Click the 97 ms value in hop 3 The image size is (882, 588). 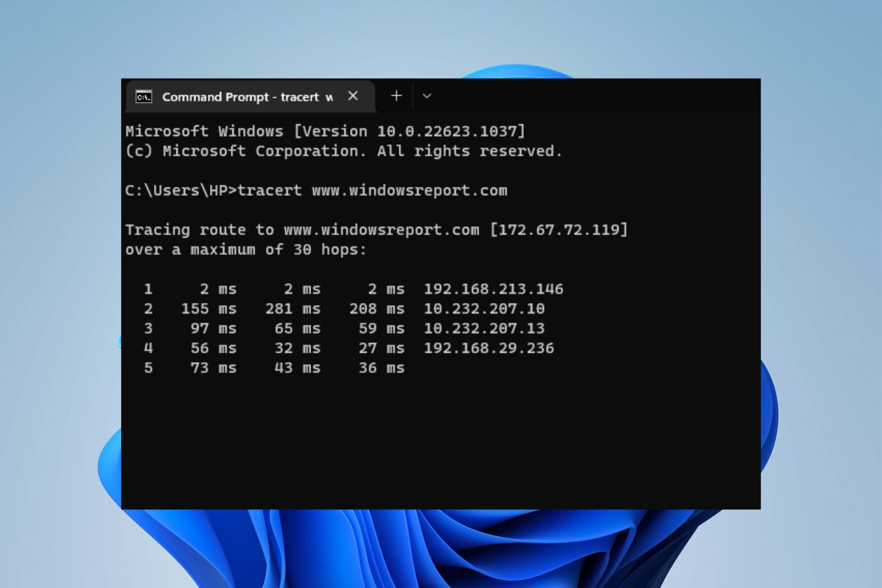click(213, 328)
